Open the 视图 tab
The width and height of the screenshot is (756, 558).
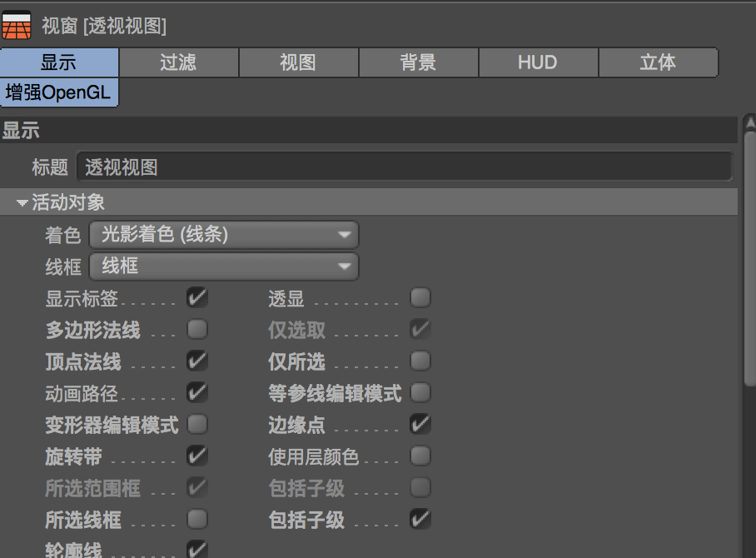pyautogui.click(x=298, y=62)
